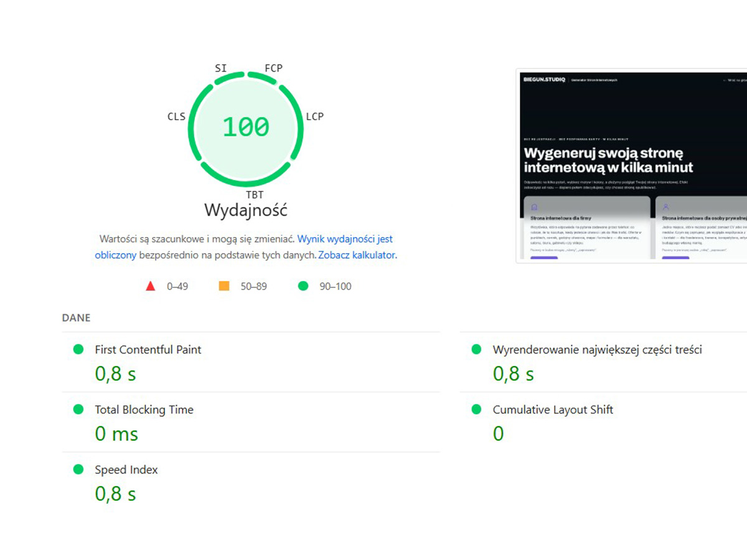The image size is (747, 560).
Task: Select the 'Total Blocking Time' metric label
Action: tap(144, 409)
